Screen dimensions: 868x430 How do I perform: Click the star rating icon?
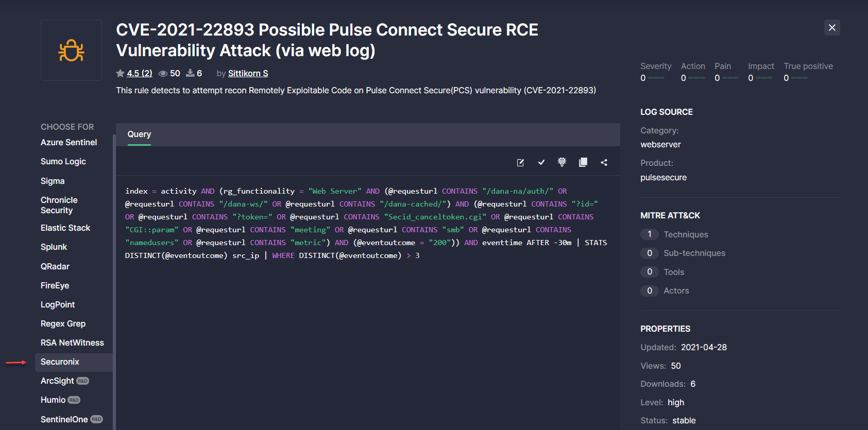pos(121,73)
